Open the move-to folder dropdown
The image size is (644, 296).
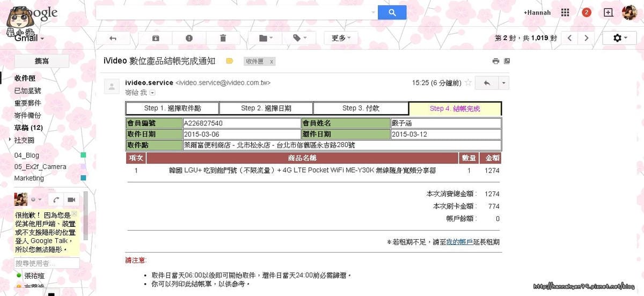266,38
